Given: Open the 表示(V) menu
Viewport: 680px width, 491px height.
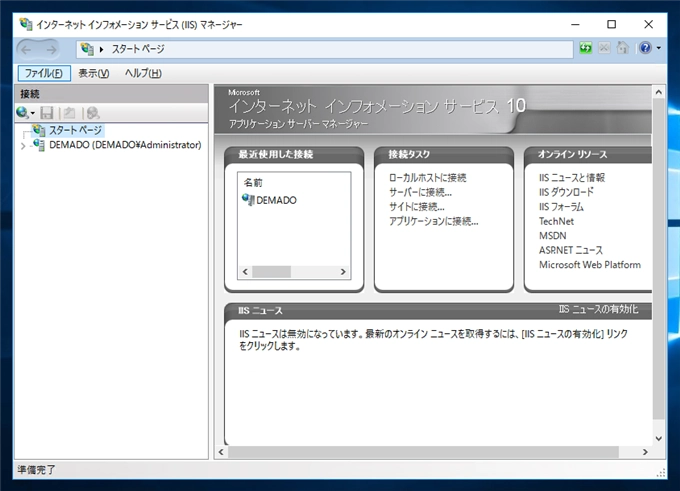Looking at the screenshot, I should (94, 73).
